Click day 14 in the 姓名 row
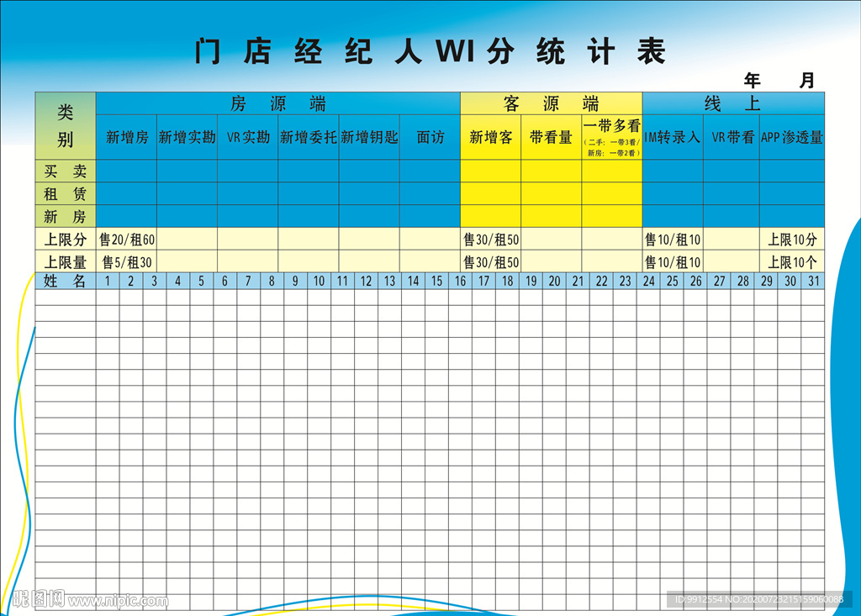Viewport: 861px width, 616px height. 413,281
